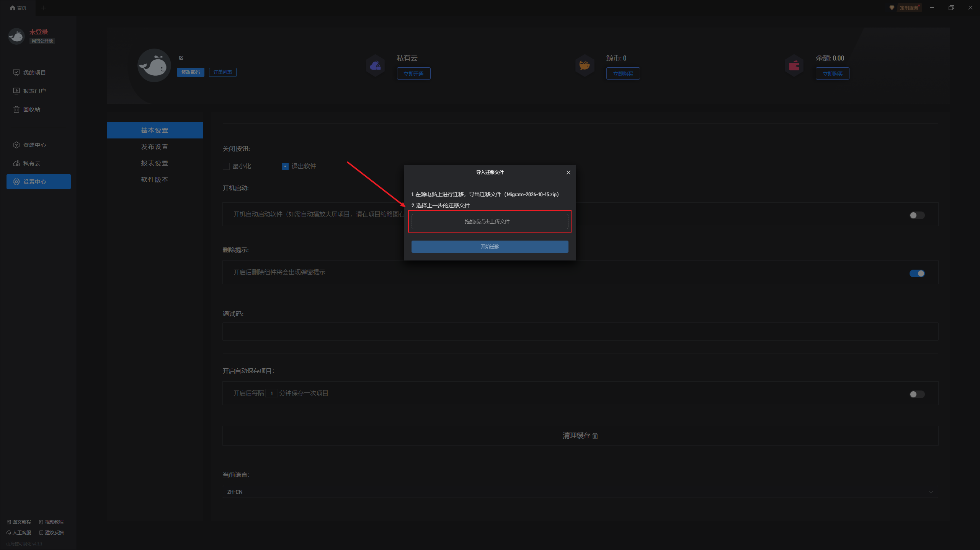Screen dimensions: 980x550
Task: Click the 修改密码 button
Action: pyautogui.click(x=190, y=72)
